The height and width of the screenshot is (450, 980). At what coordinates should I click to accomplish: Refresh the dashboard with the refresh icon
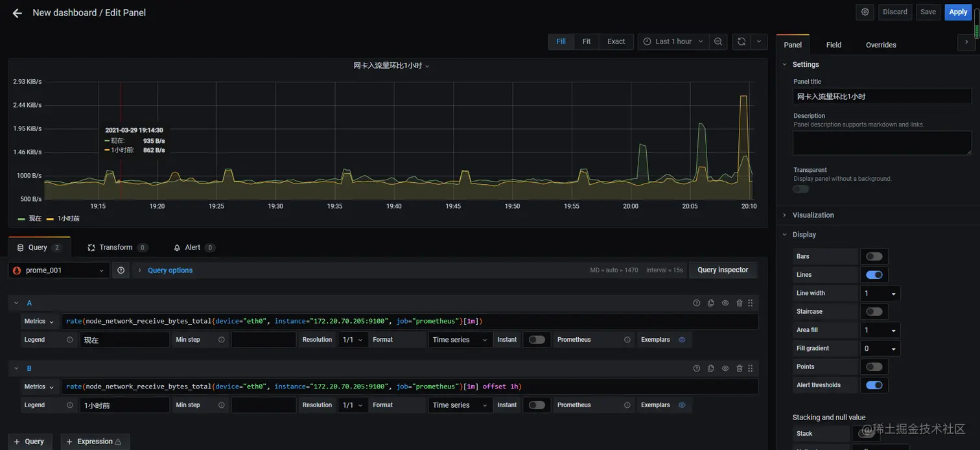pyautogui.click(x=741, y=41)
